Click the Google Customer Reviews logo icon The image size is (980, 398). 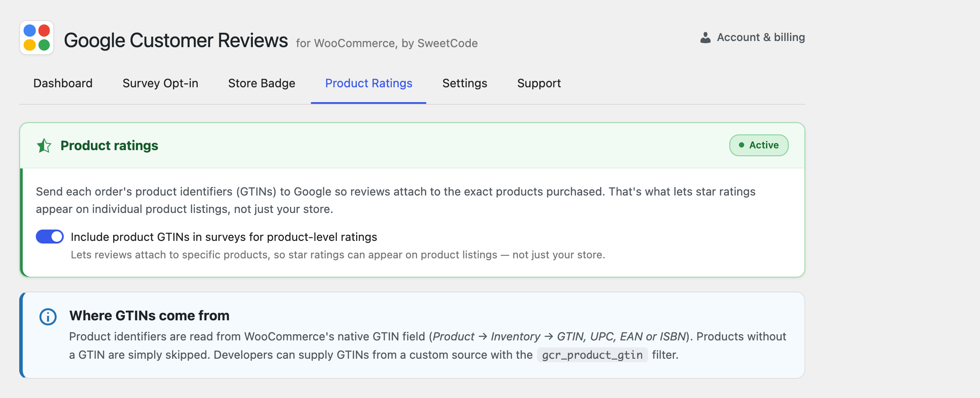[x=37, y=38]
